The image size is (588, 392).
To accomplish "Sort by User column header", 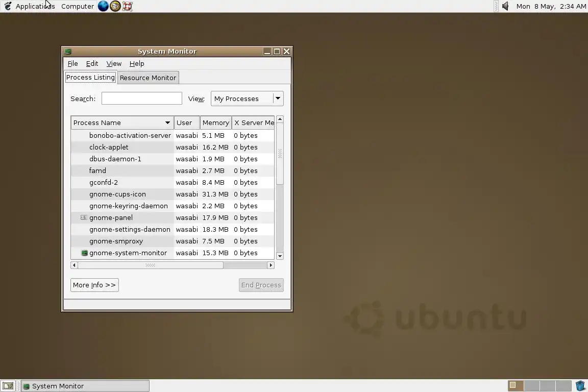I will click(187, 122).
